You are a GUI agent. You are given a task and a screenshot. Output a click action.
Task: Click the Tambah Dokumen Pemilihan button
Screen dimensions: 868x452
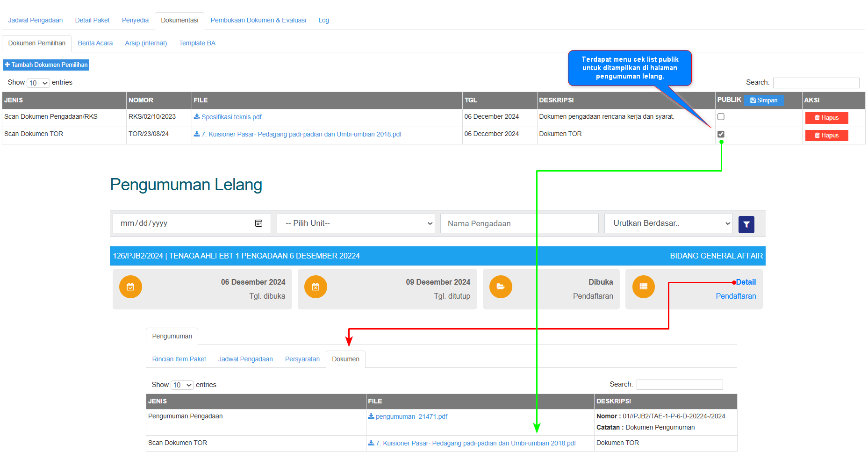46,65
